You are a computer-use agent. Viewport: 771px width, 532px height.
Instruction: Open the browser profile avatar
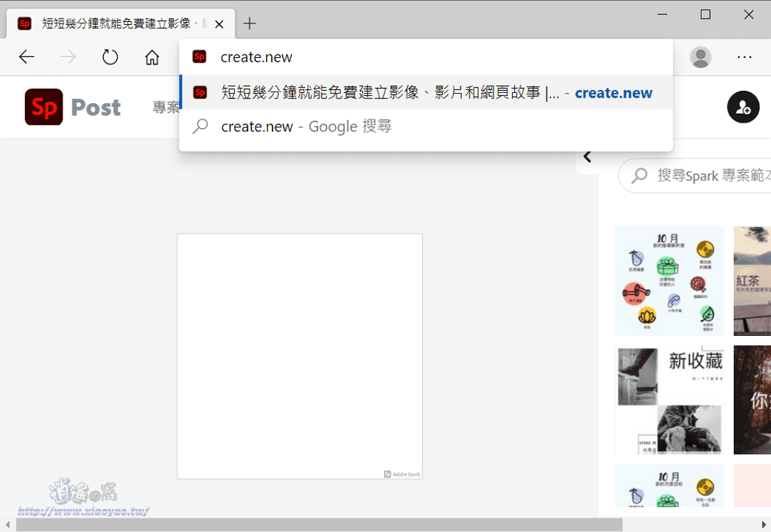[701, 57]
